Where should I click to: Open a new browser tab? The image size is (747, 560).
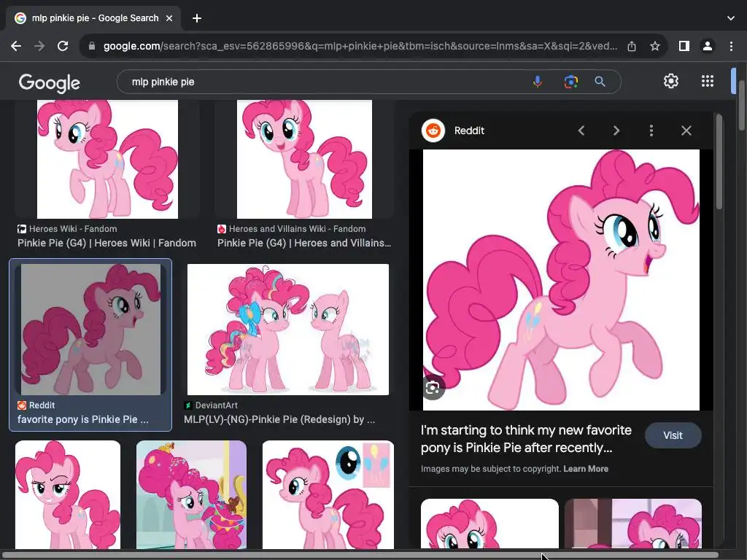point(197,18)
